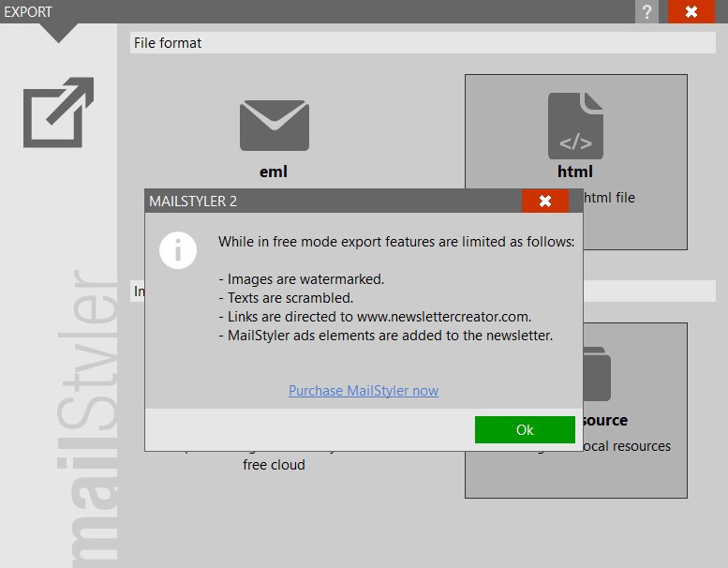Close the Export window
The width and height of the screenshot is (728, 568).
coord(691,11)
